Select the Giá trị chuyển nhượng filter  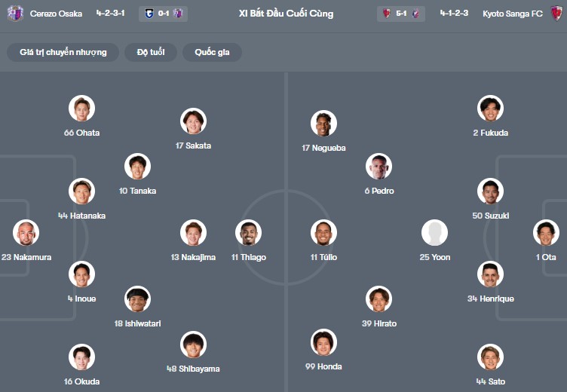63,52
